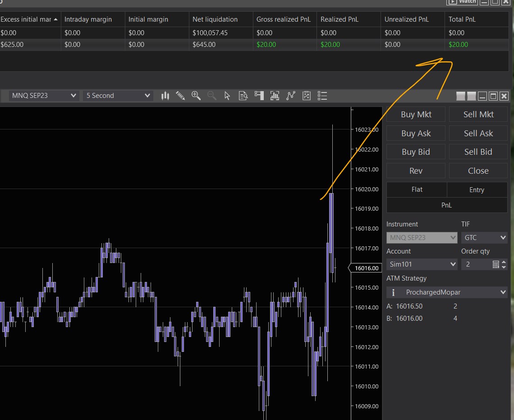Click the Rev reverse position button

click(x=416, y=171)
